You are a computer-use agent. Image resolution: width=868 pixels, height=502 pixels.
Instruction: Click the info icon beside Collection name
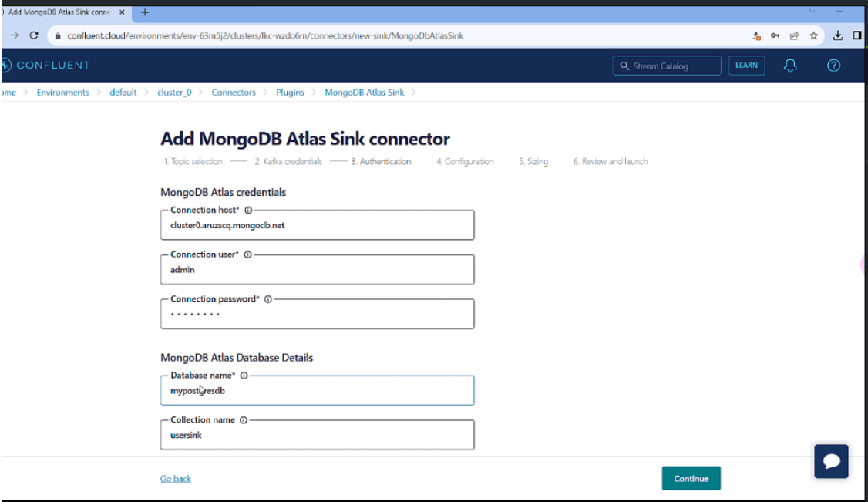(242, 419)
